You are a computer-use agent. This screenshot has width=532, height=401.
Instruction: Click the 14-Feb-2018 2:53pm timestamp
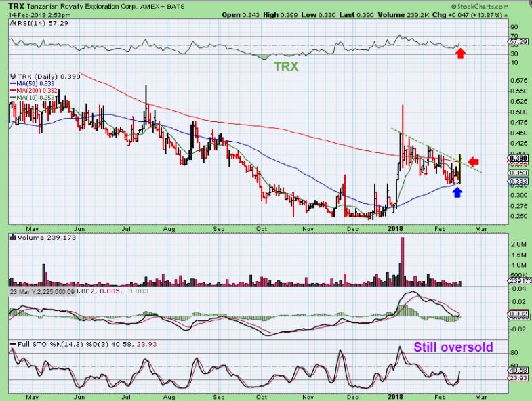(x=40, y=15)
